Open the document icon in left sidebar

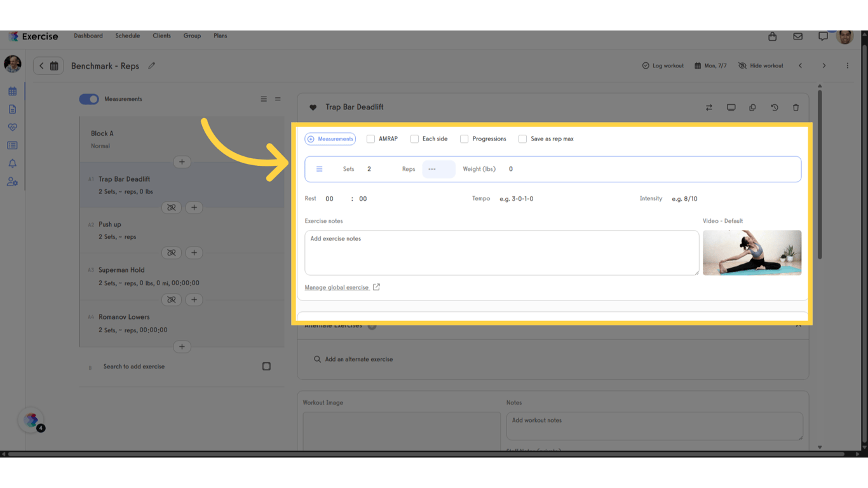(12, 109)
